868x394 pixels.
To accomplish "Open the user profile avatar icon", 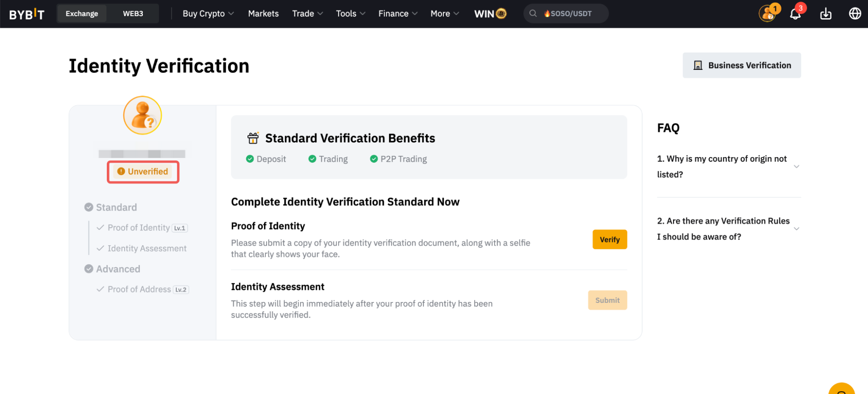I will pos(767,14).
